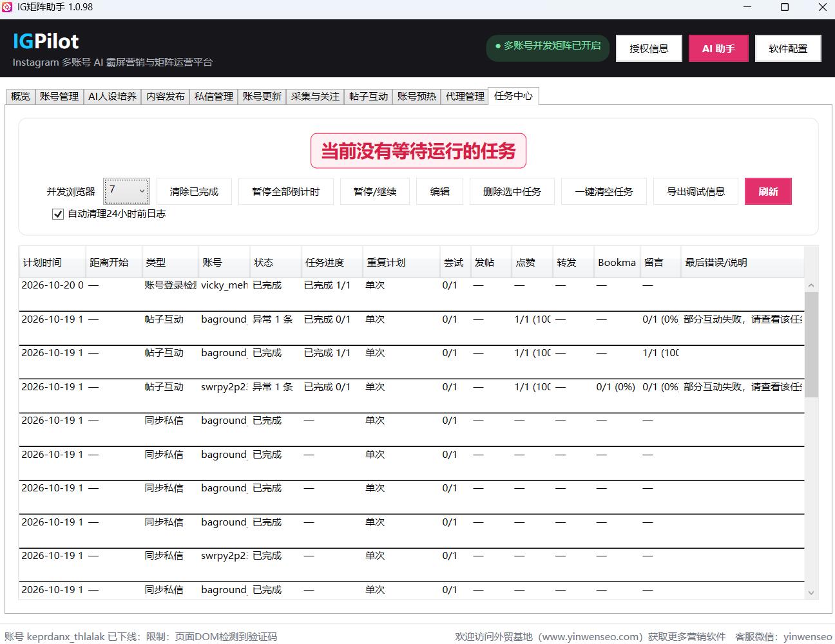The height and width of the screenshot is (644, 835).
Task: Click swrpy2p2 row with 异常 1 条
Action: (412, 395)
